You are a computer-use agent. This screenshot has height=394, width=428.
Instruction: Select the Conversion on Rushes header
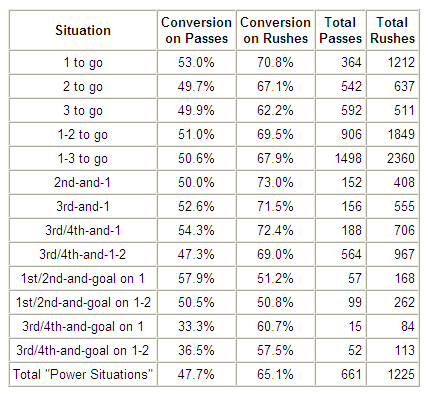point(275,30)
